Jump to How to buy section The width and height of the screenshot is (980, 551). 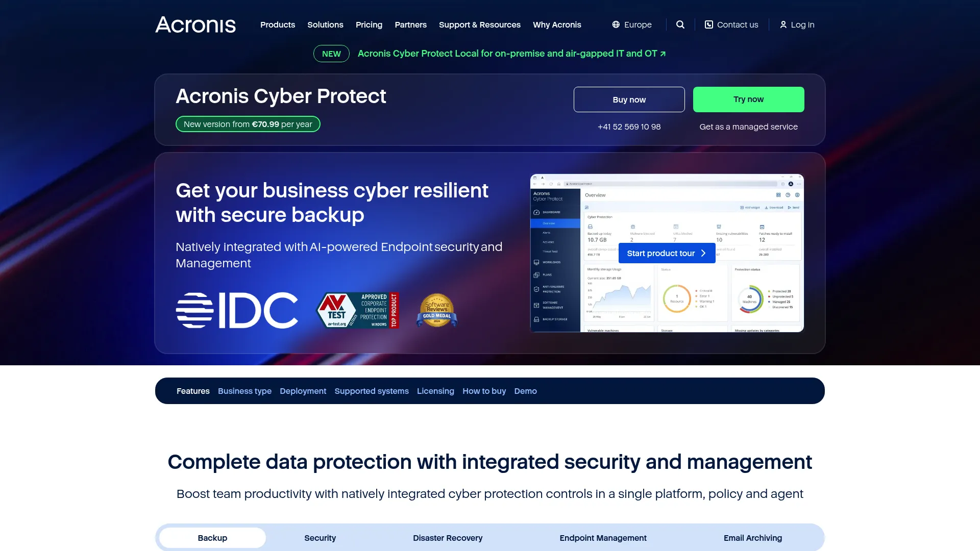(x=484, y=391)
